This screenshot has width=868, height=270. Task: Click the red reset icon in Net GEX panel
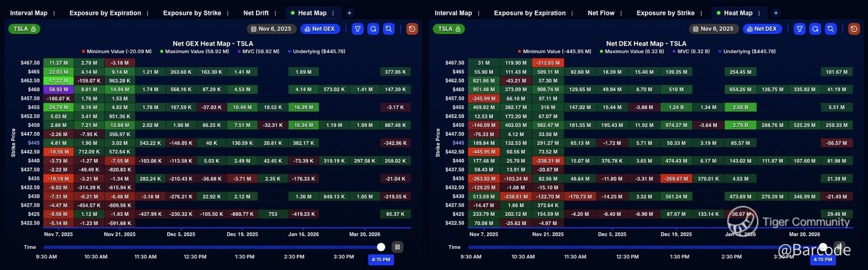[x=412, y=29]
